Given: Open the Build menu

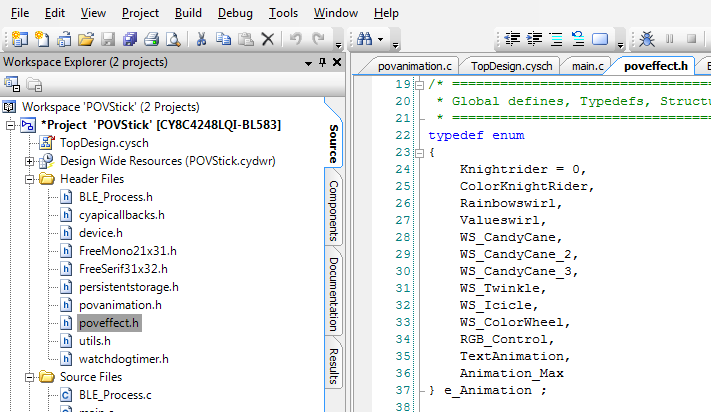Looking at the screenshot, I should point(188,13).
